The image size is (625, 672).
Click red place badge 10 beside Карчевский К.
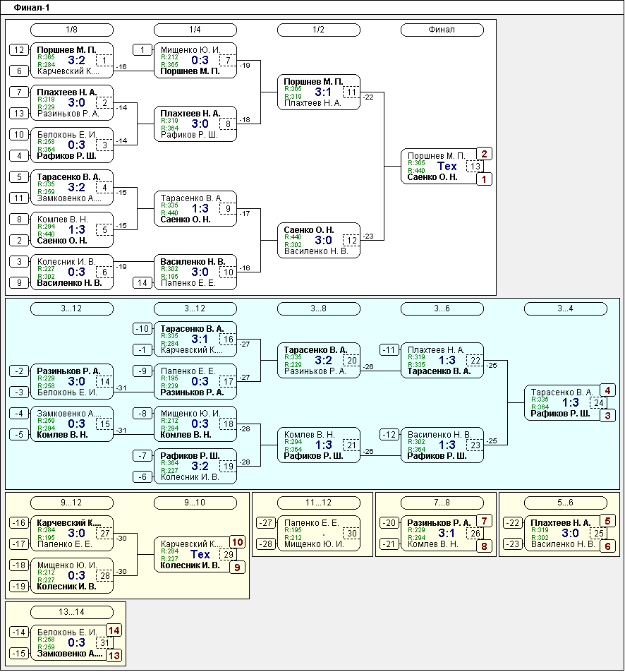pyautogui.click(x=237, y=542)
